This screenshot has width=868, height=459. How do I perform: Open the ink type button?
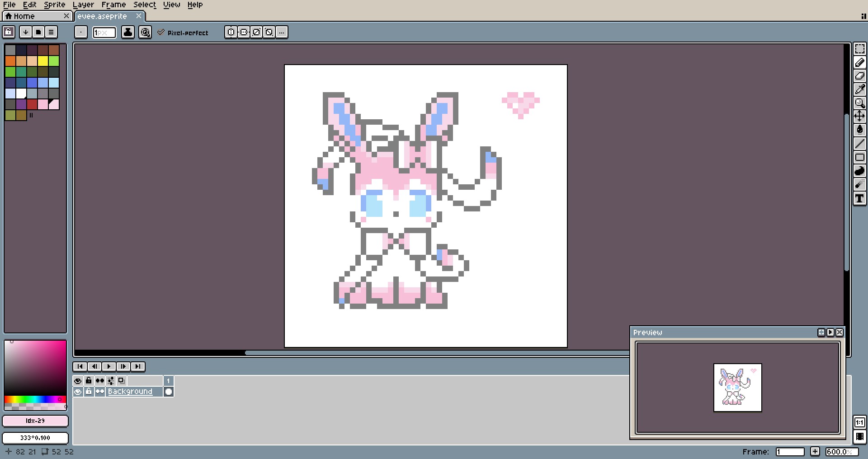[x=128, y=32]
